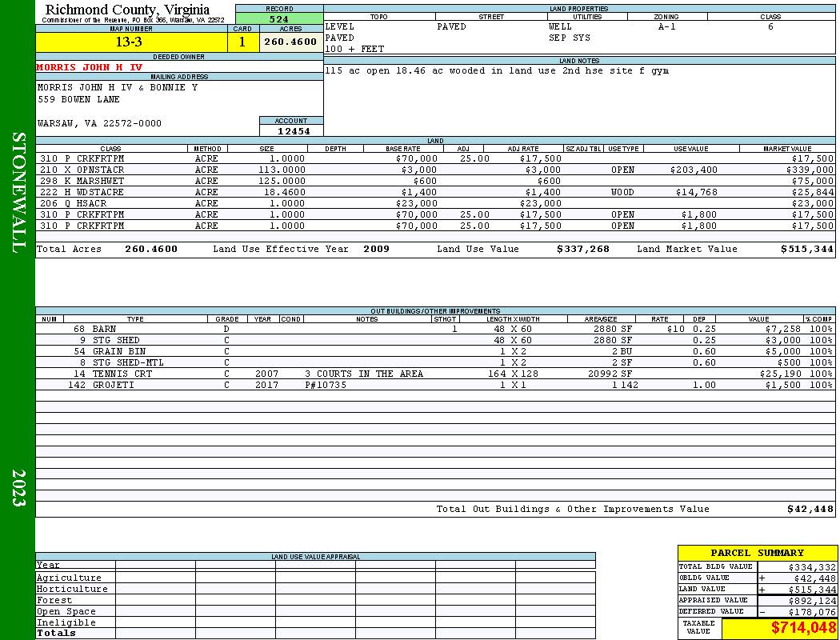Image resolution: width=840 pixels, height=640 pixels.
Task: Click WARSAW, VA 22572-0000 address line
Action: coord(99,124)
